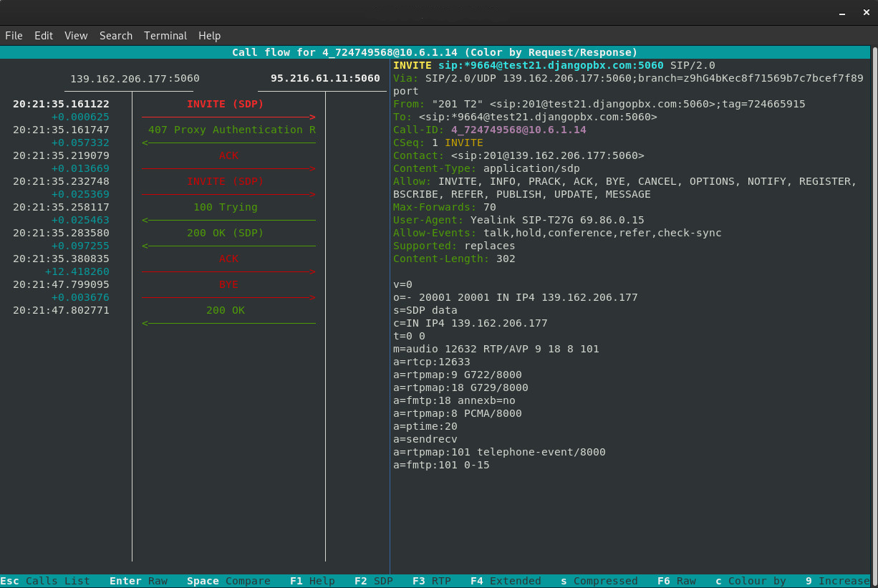Select the 200 OK (SDP) message
Viewport: 878px width, 588px height.
point(226,233)
